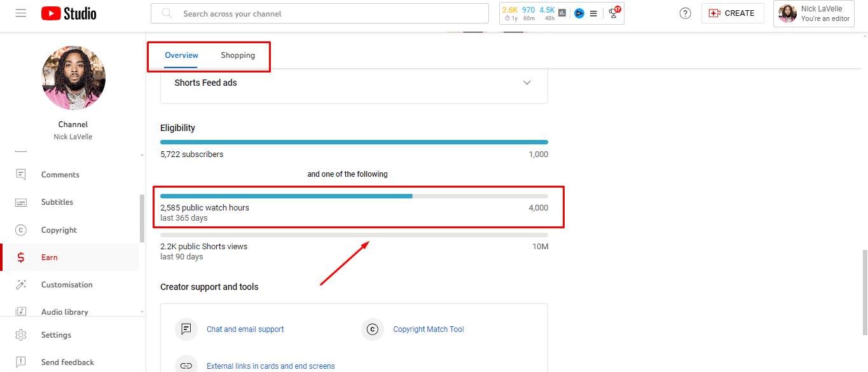Click the 5,722 subscribers text
Viewport: 868px width, 372px height.
[x=192, y=155]
